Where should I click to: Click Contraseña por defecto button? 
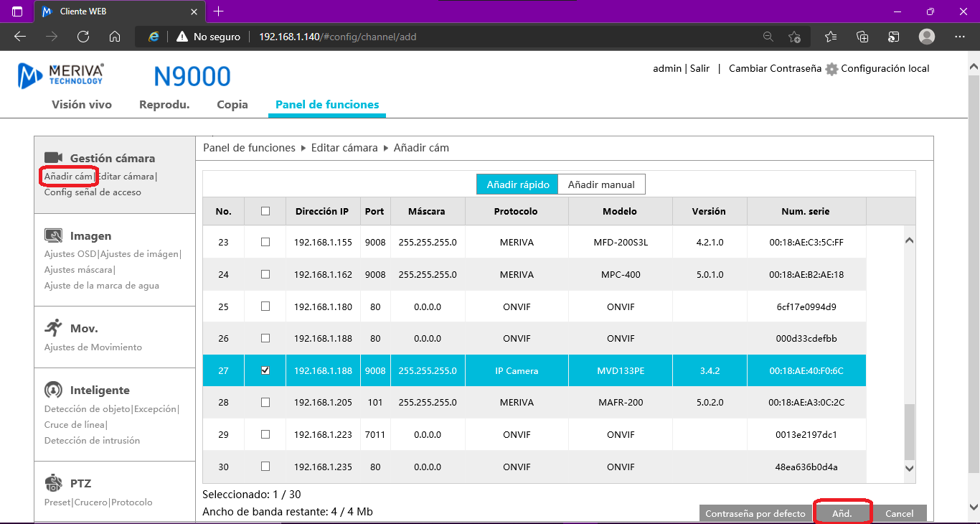pyautogui.click(x=755, y=513)
